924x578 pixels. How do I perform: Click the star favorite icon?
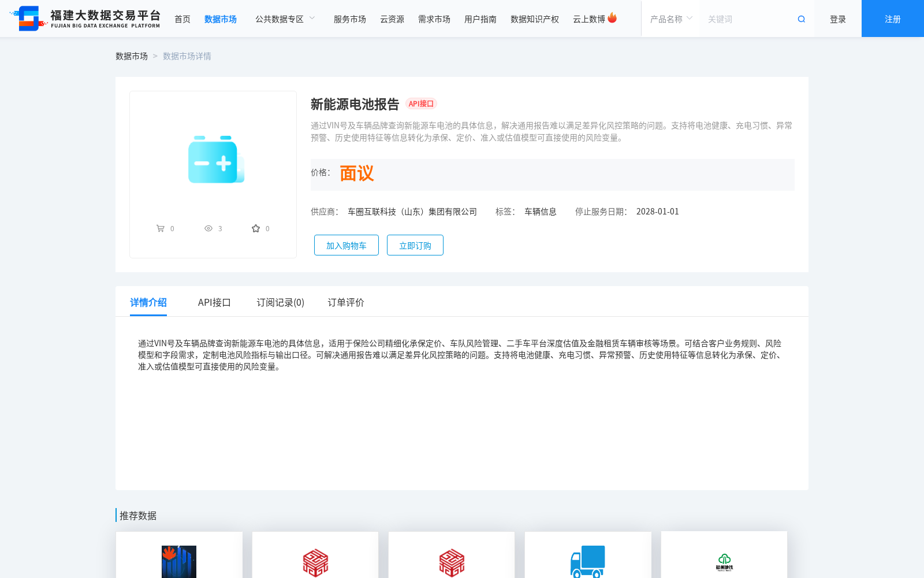256,228
